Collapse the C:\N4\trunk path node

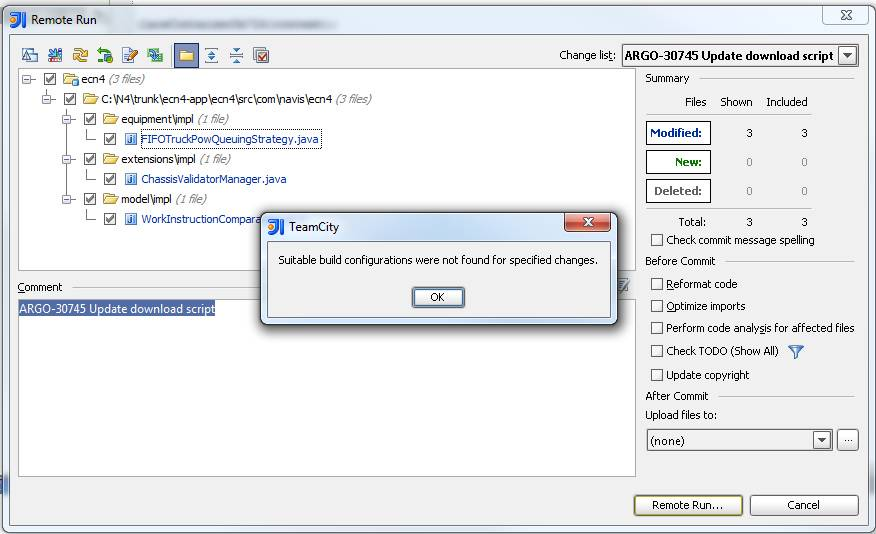(x=47, y=99)
